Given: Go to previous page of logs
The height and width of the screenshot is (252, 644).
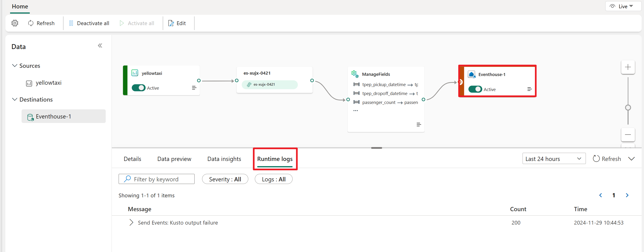Looking at the screenshot, I should click(600, 195).
